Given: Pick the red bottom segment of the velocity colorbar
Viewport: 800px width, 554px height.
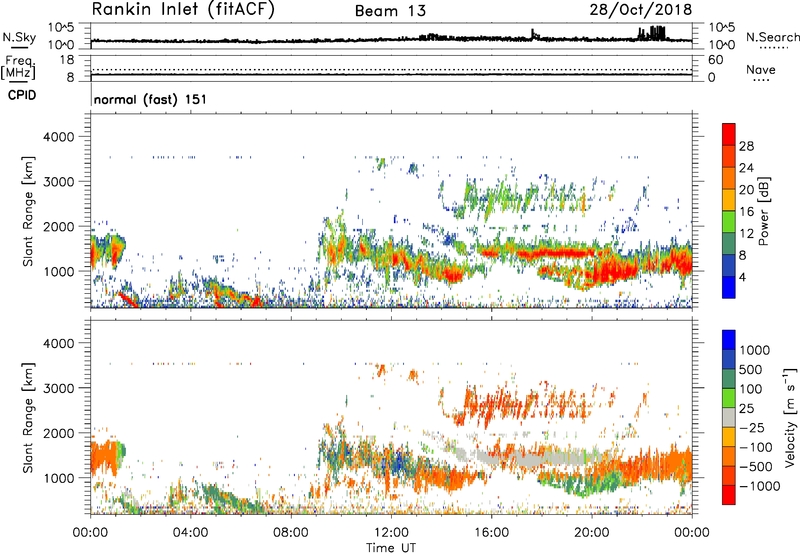Looking at the screenshot, I should [x=729, y=495].
